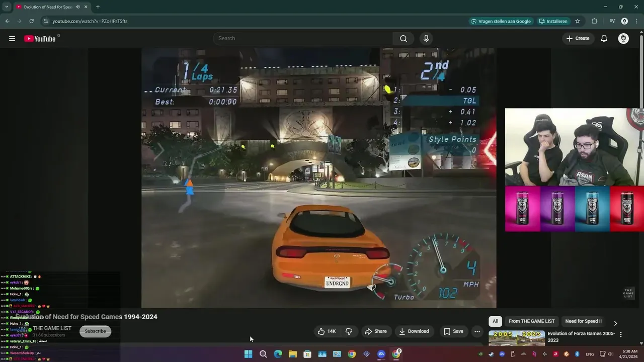This screenshot has height=362, width=644.
Task: Focus the YouTube search field
Action: pyautogui.click(x=303, y=39)
